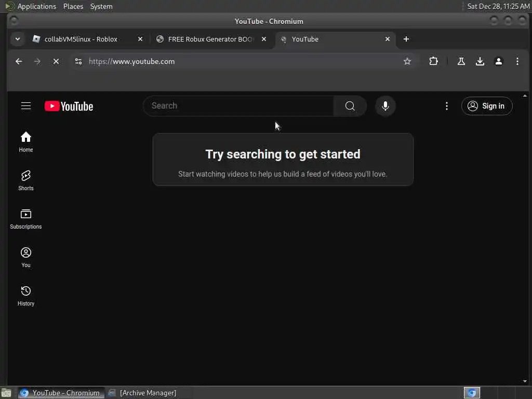532x399 pixels.
Task: Open the Places menu
Action: 73,6
